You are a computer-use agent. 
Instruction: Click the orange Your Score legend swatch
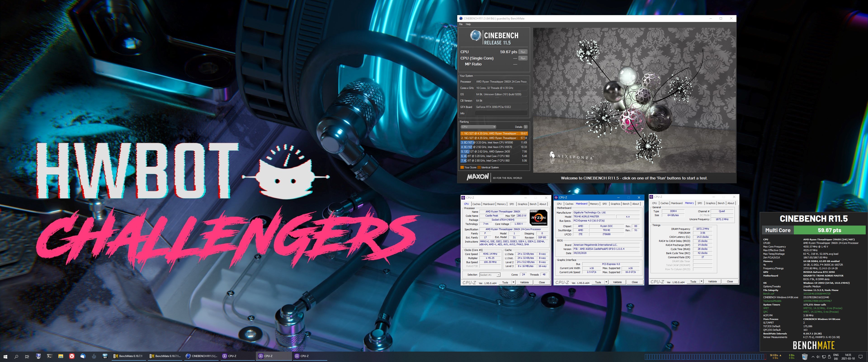(x=462, y=167)
